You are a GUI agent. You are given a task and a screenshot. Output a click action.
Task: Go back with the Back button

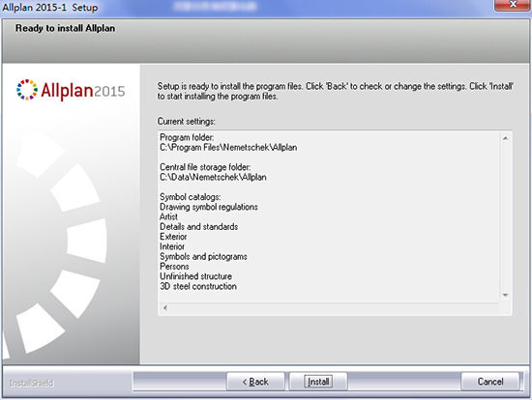pos(255,382)
